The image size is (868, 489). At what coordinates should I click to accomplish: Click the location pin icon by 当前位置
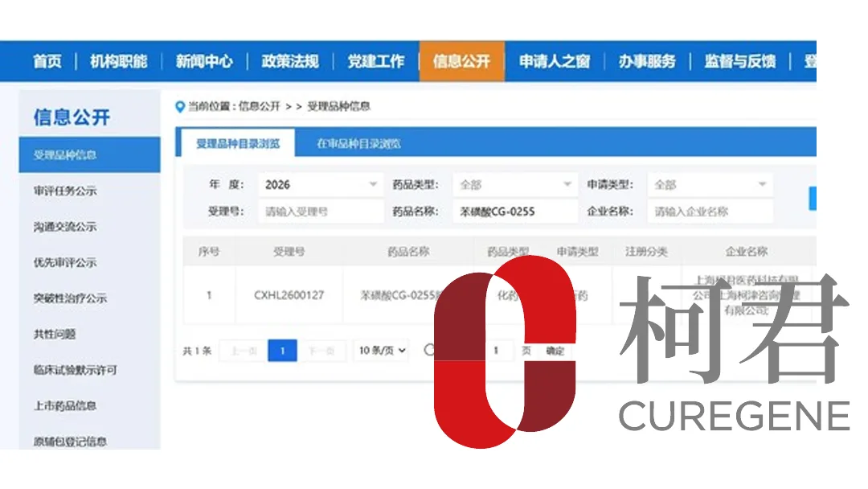(180, 106)
